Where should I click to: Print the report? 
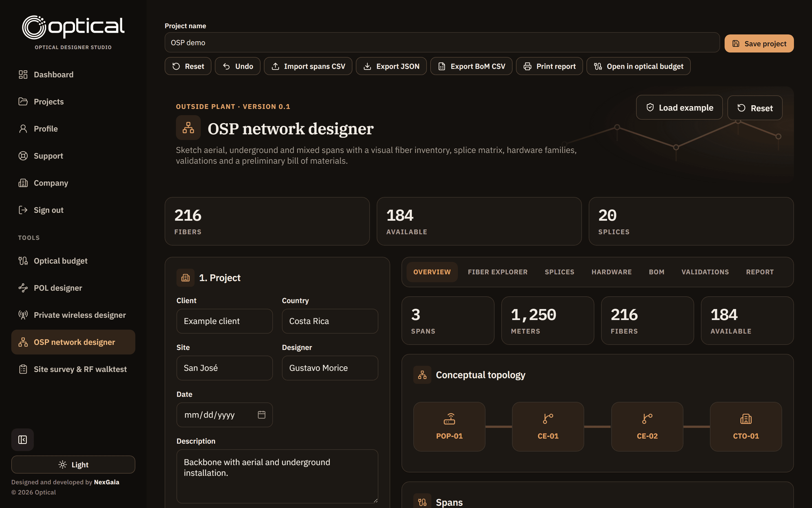pyautogui.click(x=549, y=66)
